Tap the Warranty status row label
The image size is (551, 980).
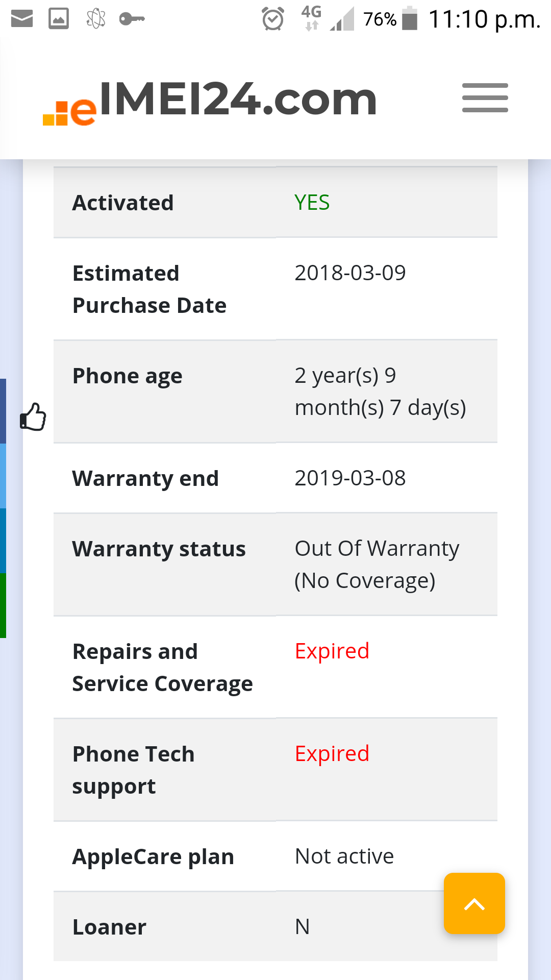(x=159, y=549)
